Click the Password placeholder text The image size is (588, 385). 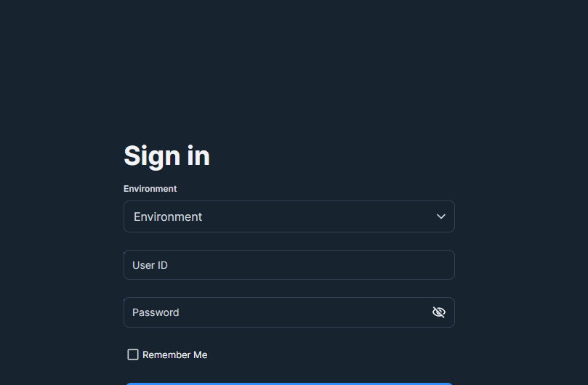tap(156, 312)
